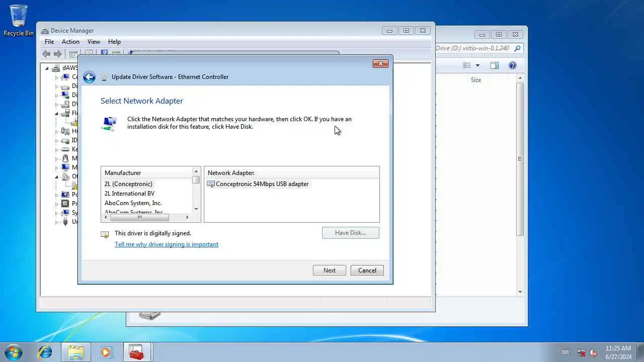The image size is (644, 362).
Task: Close the Update Driver Software dialog
Action: pyautogui.click(x=380, y=63)
